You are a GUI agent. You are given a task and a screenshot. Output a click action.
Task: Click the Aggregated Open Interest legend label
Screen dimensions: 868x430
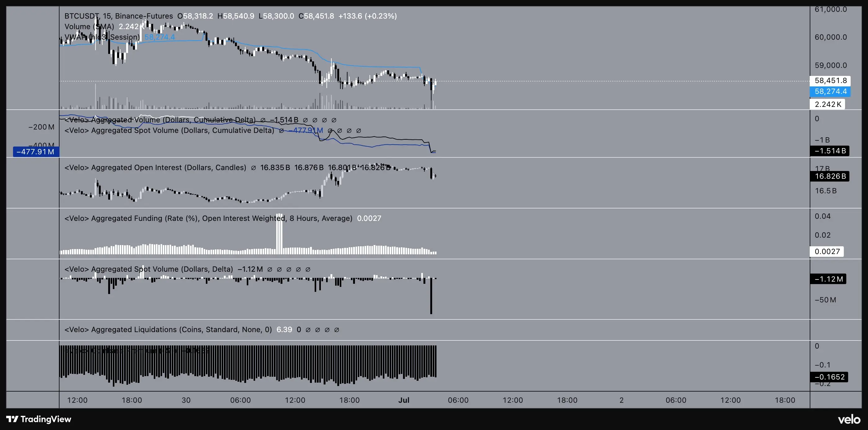coord(155,168)
